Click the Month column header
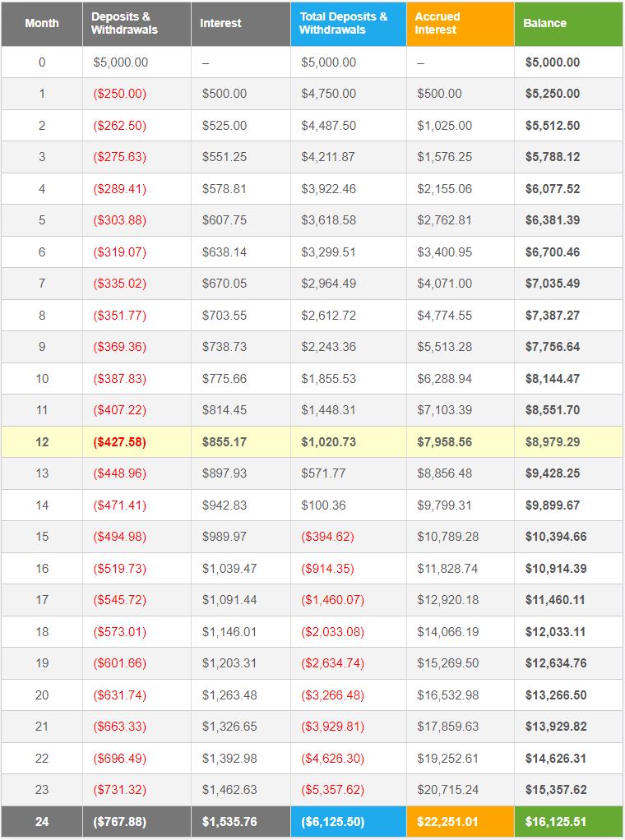Screen dimensions: 625x840 [x=41, y=23]
